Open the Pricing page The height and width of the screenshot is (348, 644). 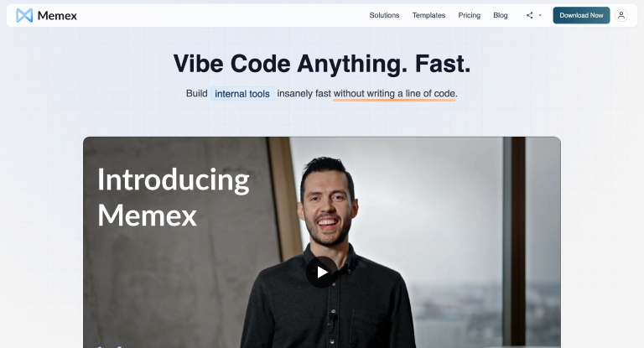point(469,15)
